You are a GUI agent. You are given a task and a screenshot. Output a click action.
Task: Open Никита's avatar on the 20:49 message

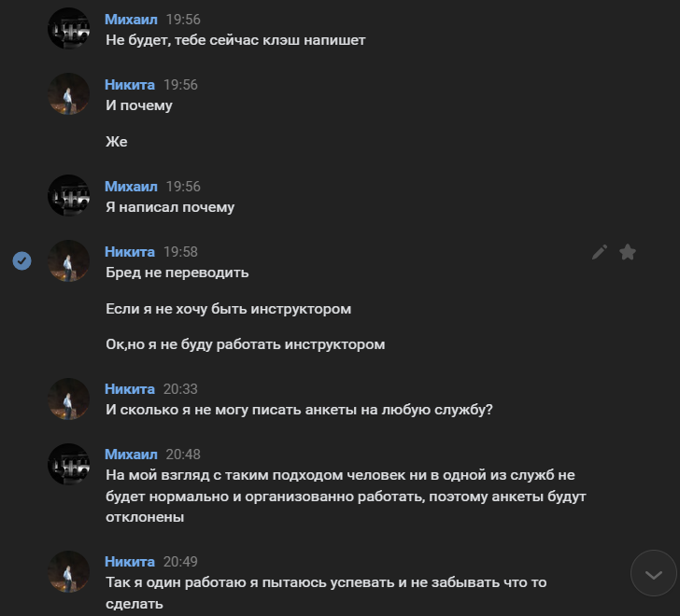[68, 570]
